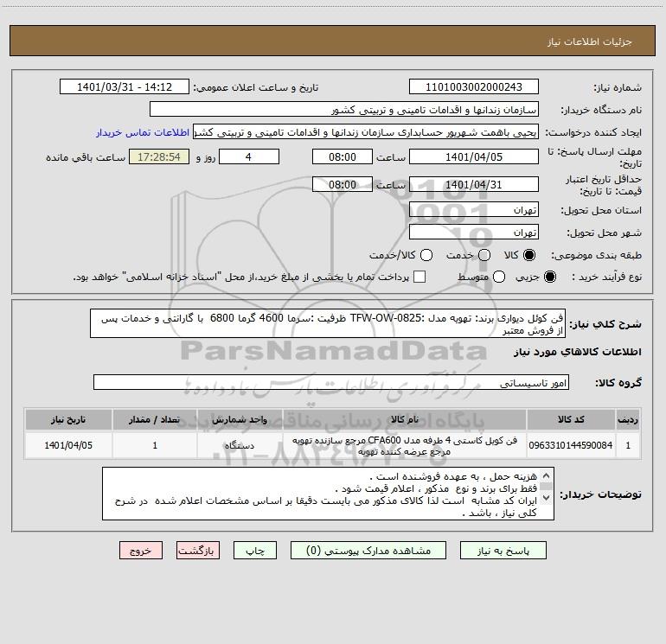The height and width of the screenshot is (644, 666).
Task: Select the کالا radio button
Action: point(529,255)
